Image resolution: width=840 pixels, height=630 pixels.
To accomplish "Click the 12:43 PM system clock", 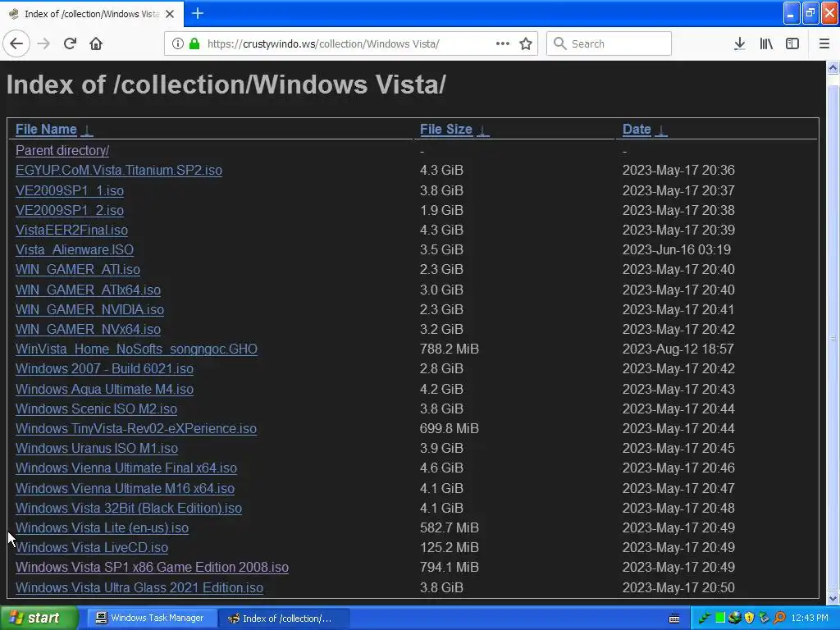I will point(810,619).
